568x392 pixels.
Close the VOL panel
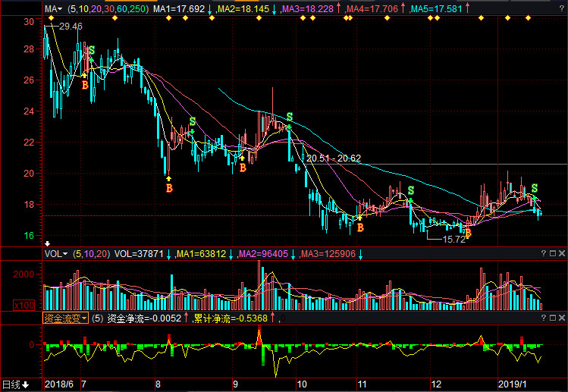(561, 254)
